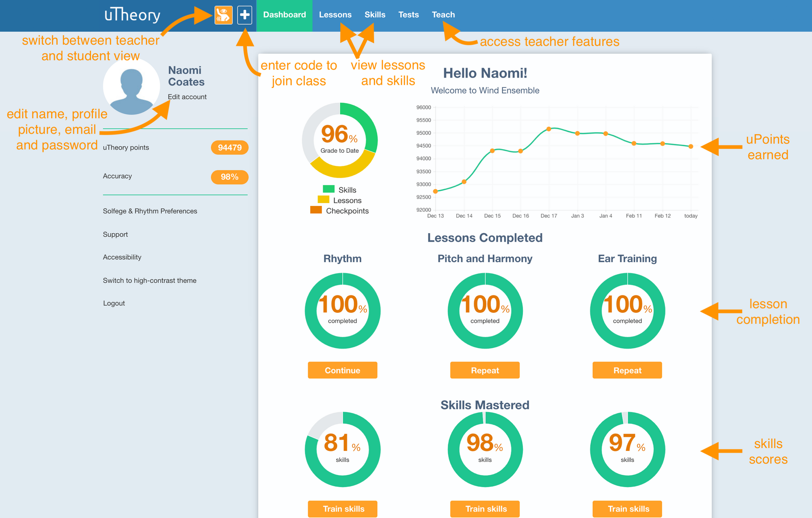Image resolution: width=812 pixels, height=518 pixels.
Task: Open the Lessons tab
Action: [x=335, y=15]
